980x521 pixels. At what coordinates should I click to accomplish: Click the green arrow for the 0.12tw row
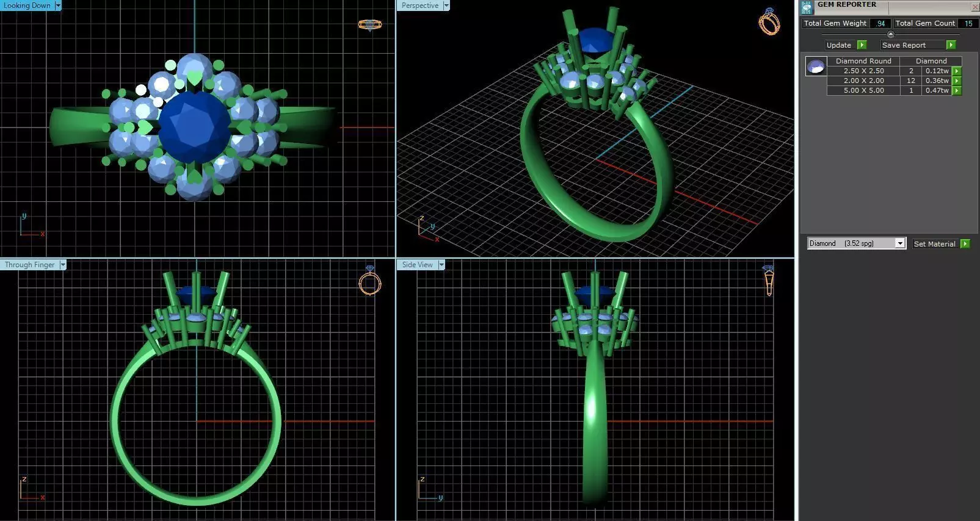click(957, 71)
